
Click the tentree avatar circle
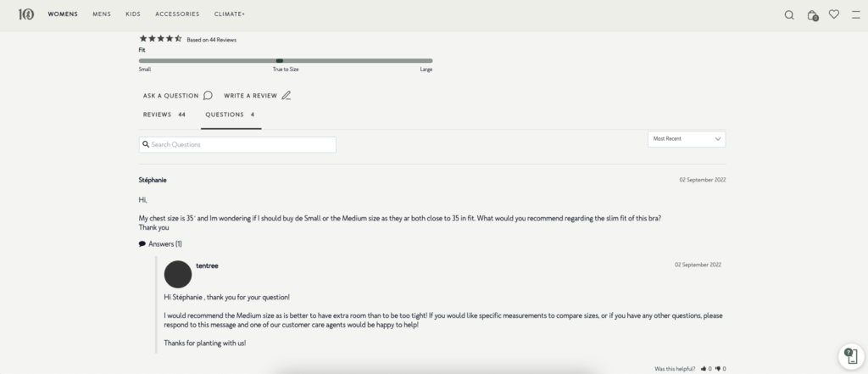(x=177, y=274)
